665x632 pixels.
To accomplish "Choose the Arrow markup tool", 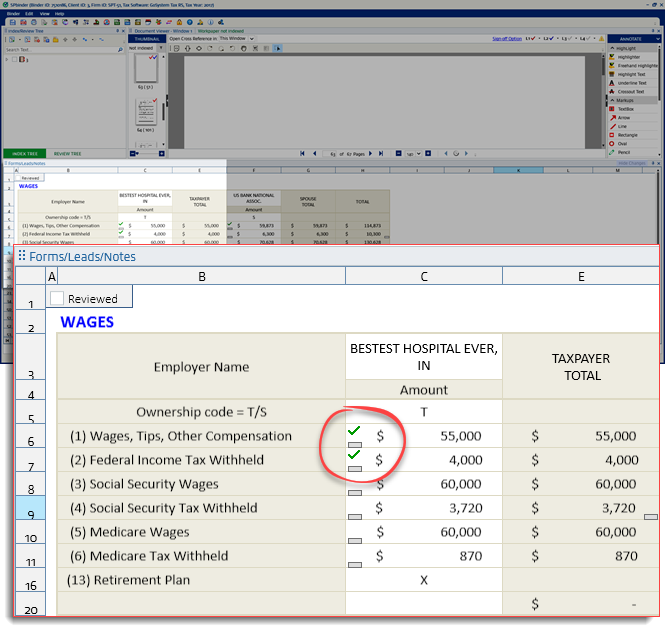I will click(x=623, y=117).
